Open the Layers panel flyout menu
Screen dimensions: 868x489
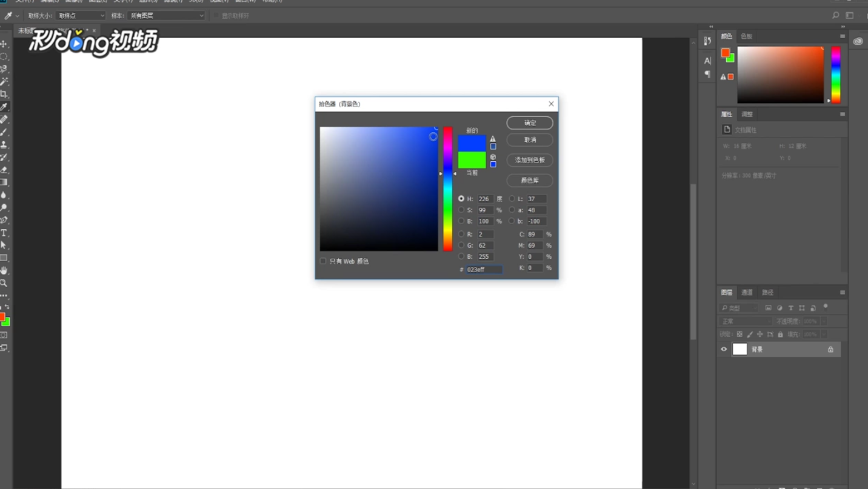click(x=843, y=292)
